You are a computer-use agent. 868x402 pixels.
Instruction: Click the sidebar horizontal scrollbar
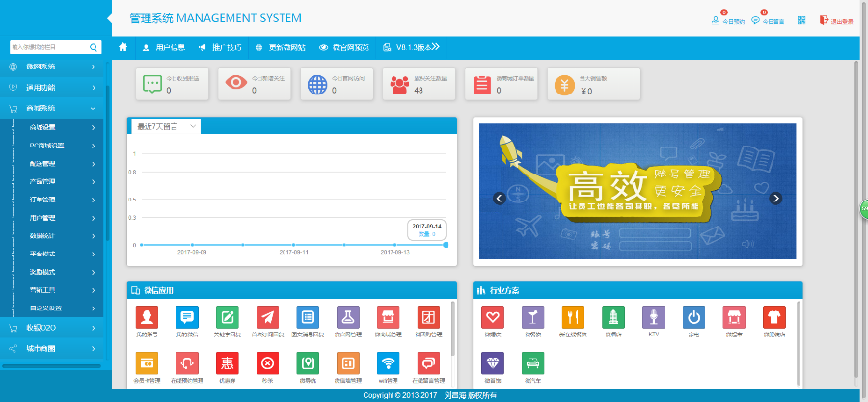coord(51,366)
